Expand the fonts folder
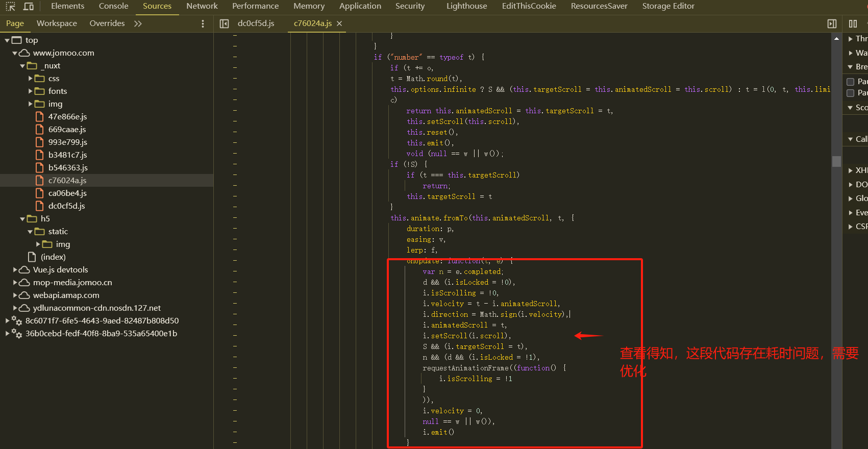This screenshot has height=449, width=868. 30,91
